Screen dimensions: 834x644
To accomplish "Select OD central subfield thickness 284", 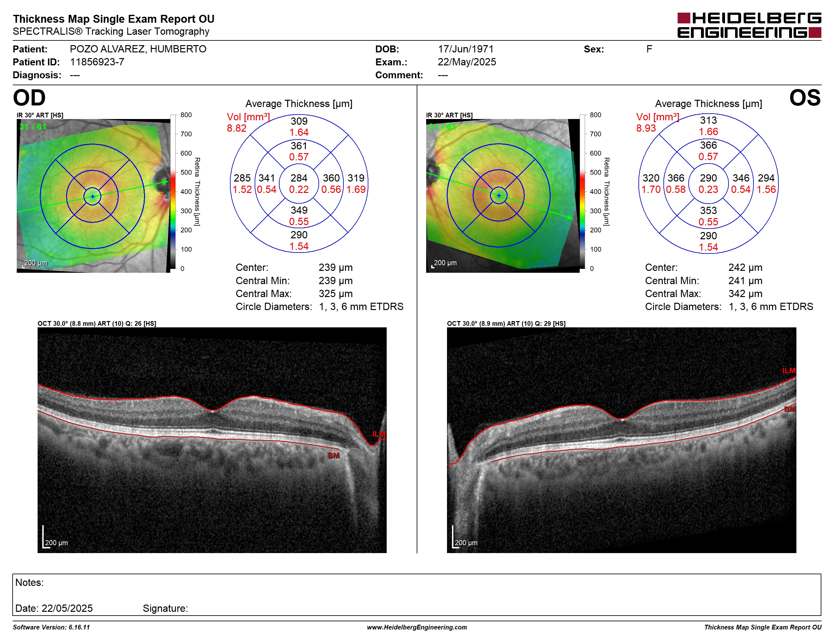I will coord(299,178).
